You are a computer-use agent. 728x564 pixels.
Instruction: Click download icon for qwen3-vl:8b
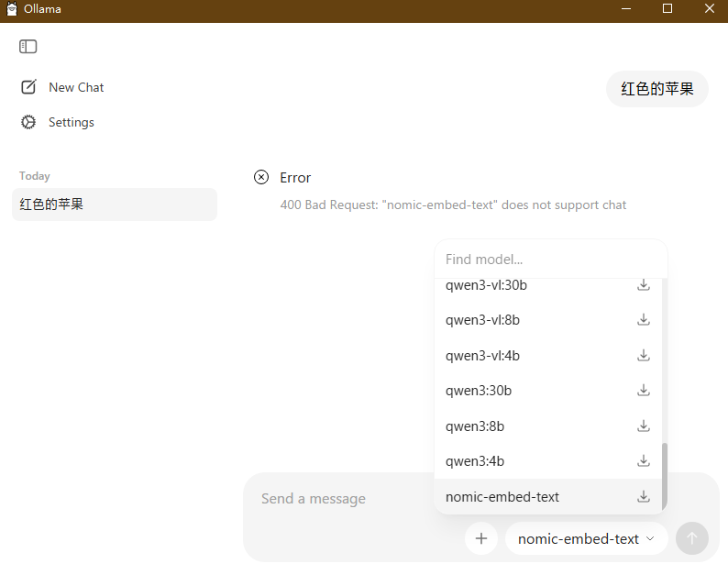(644, 320)
